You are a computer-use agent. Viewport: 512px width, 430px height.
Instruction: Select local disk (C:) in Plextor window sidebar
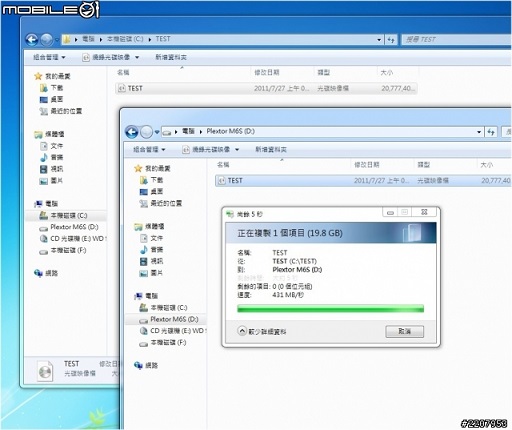point(164,307)
